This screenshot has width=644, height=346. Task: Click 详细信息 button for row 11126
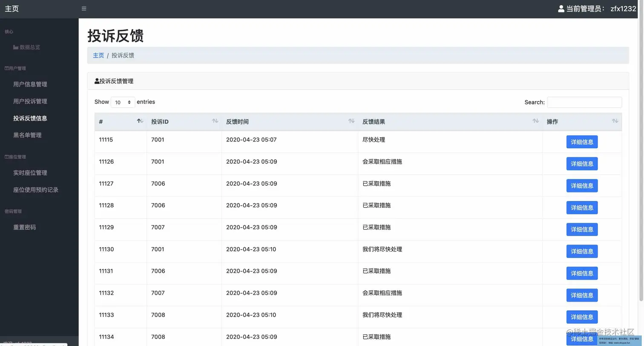(582, 164)
